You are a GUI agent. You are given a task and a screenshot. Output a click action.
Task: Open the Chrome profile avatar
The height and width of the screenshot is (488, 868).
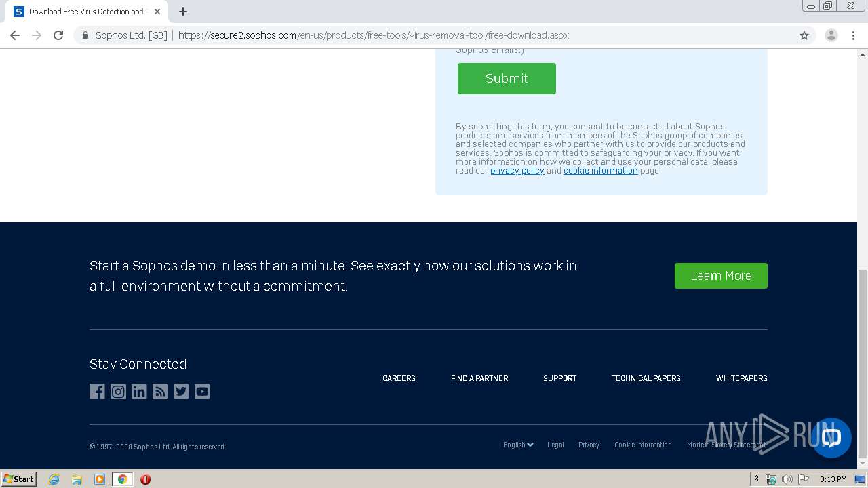pos(831,35)
